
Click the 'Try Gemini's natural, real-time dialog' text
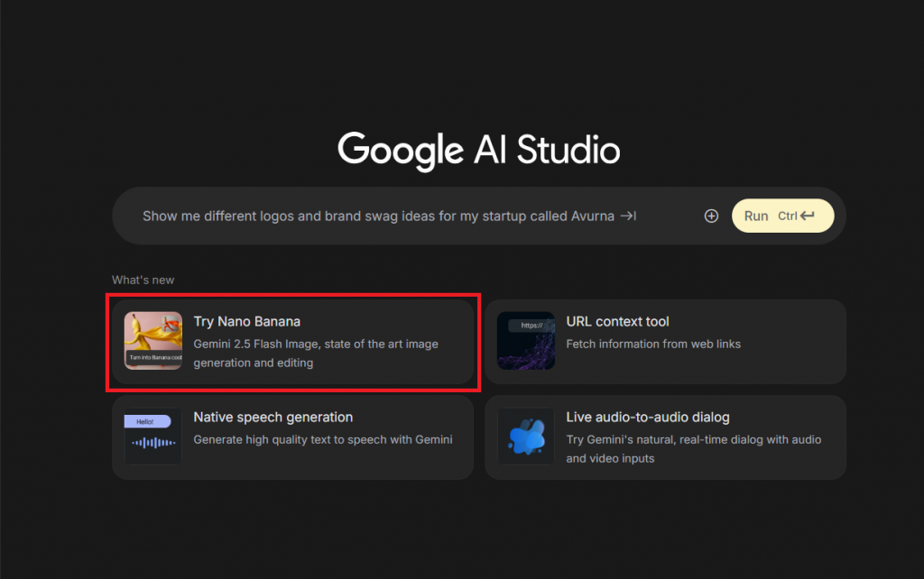(694, 449)
